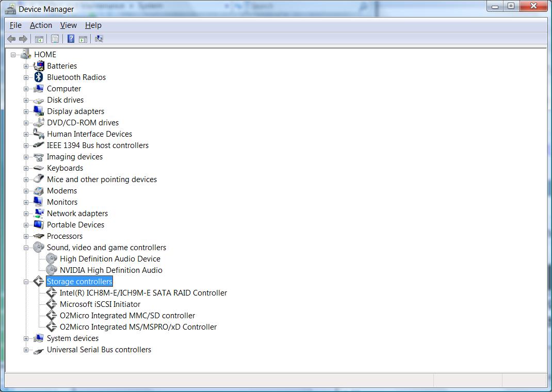
Task: Click the Display adapters icon
Action: [39, 111]
